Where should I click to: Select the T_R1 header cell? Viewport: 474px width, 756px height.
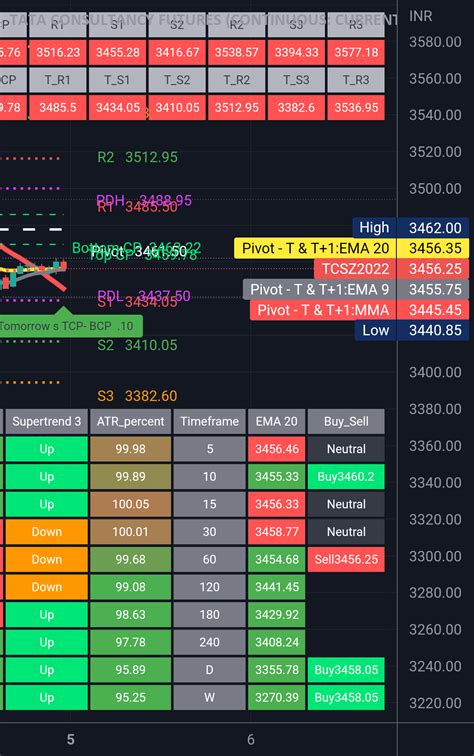click(58, 80)
